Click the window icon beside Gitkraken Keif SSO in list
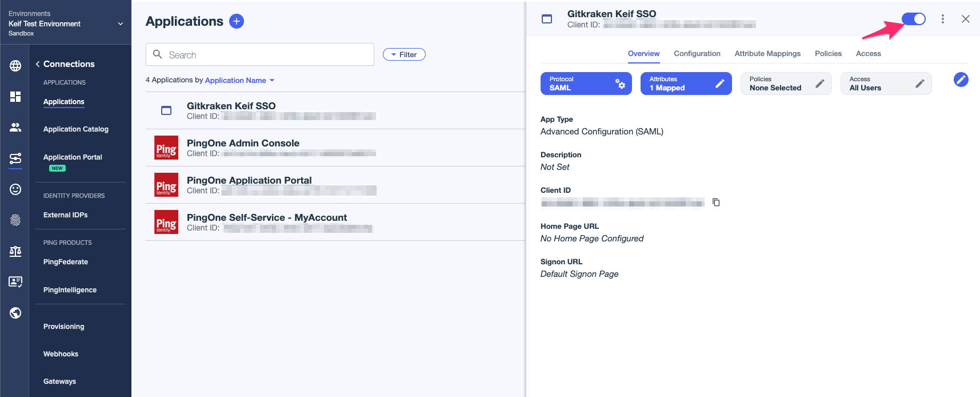Image resolution: width=980 pixels, height=397 pixels. tap(166, 110)
